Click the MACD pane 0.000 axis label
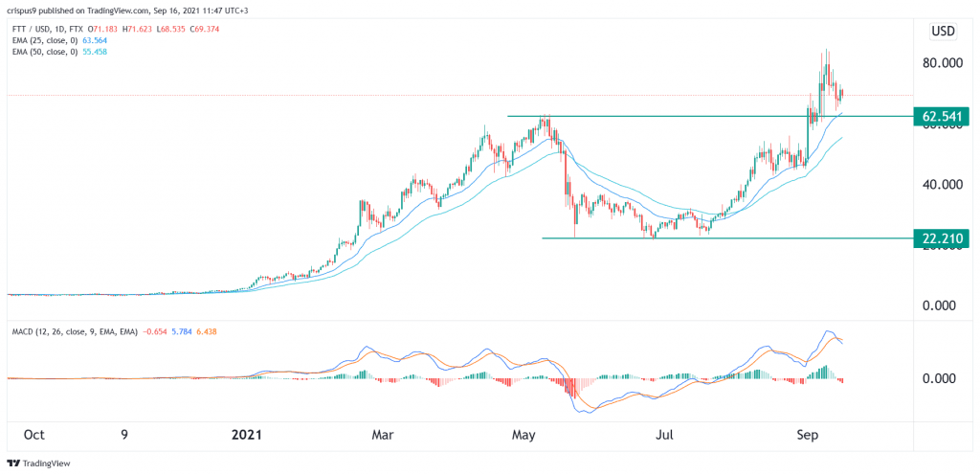Viewport: 980px width, 475px height. point(942,378)
